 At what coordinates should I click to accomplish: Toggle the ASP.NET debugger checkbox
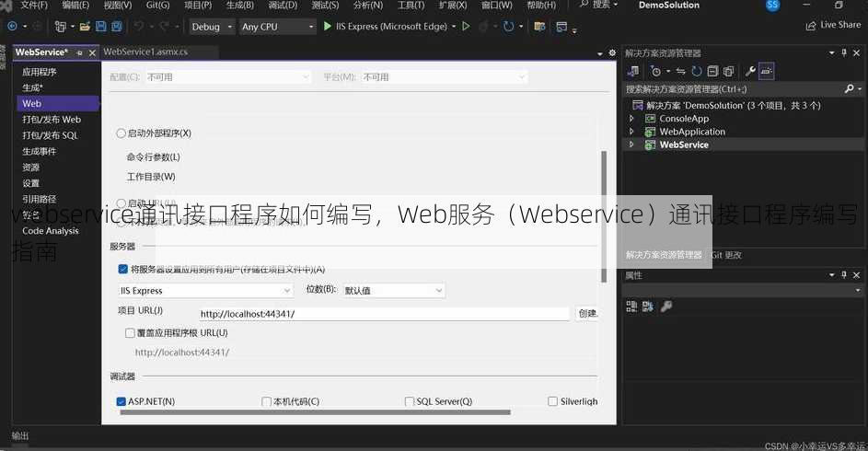coord(122,401)
